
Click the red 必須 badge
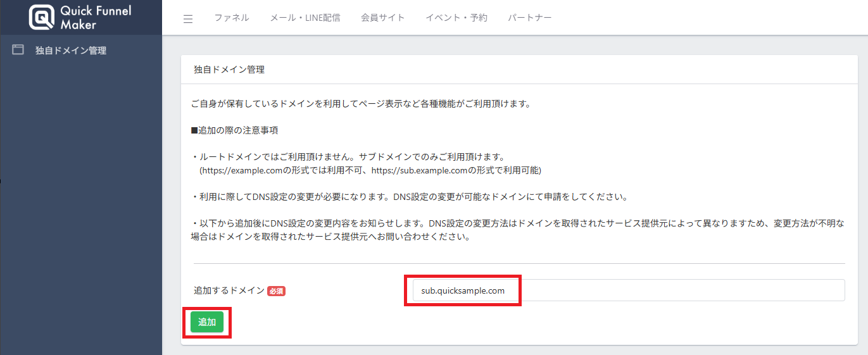point(276,291)
